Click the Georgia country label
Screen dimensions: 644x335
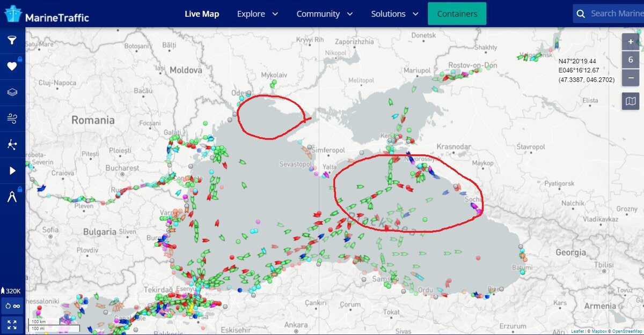571,252
